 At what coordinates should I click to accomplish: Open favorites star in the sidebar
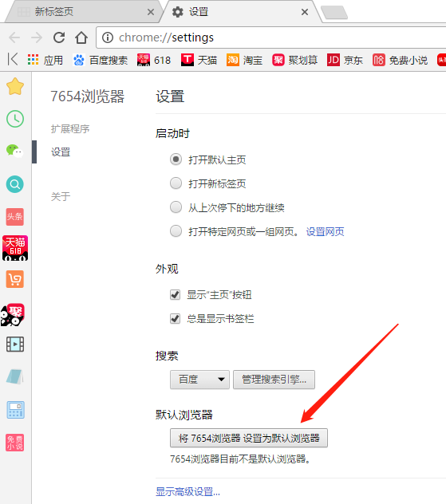pyautogui.click(x=15, y=86)
